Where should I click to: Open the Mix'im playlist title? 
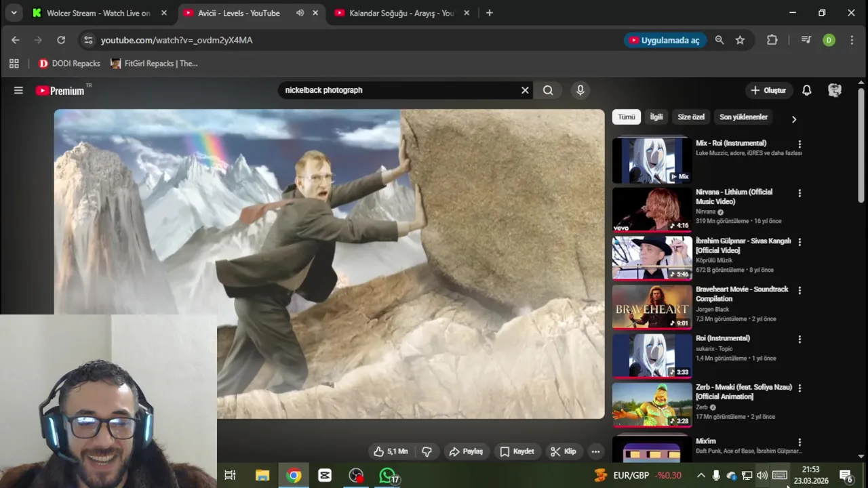(706, 441)
